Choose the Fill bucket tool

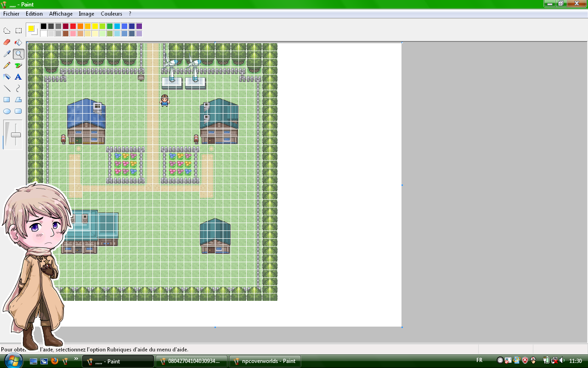click(x=18, y=42)
